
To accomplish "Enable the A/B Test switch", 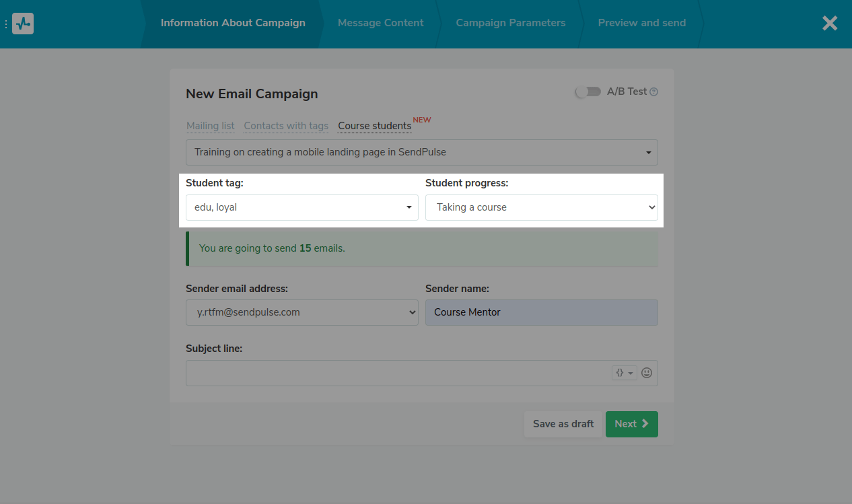I will [588, 92].
